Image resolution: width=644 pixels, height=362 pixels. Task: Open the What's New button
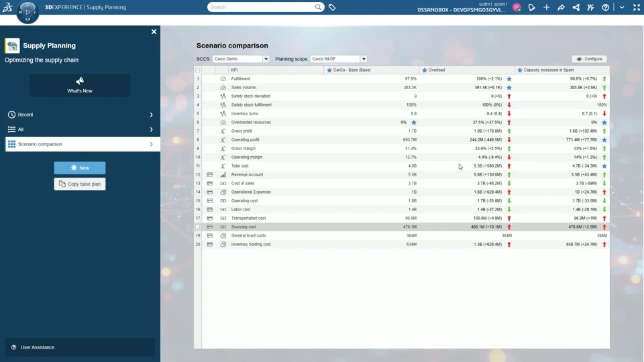coord(80,85)
